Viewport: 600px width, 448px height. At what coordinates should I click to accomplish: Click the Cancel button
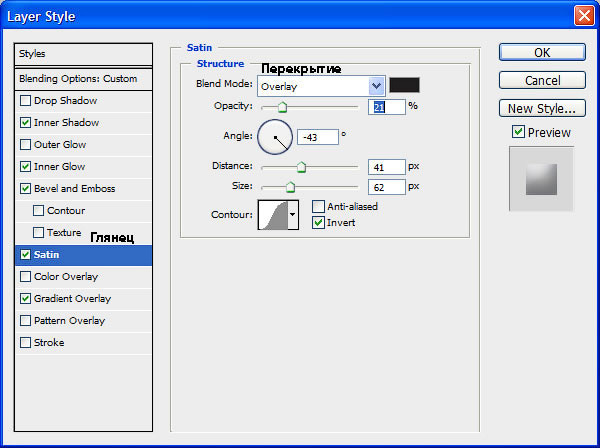pyautogui.click(x=542, y=80)
